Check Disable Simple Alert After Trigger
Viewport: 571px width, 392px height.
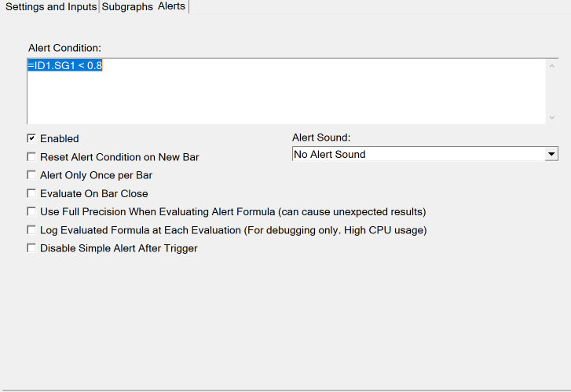[x=31, y=248]
